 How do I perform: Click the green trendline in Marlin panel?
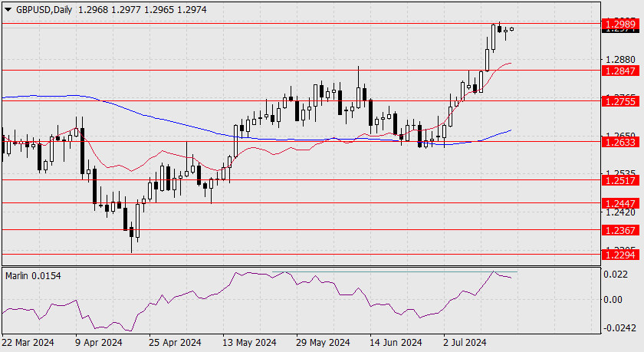pos(395,272)
